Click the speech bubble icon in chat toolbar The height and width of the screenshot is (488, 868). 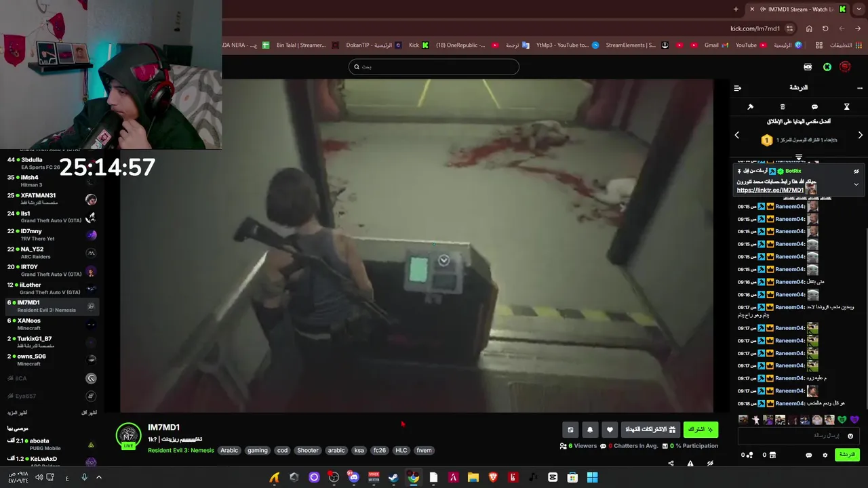[814, 107]
